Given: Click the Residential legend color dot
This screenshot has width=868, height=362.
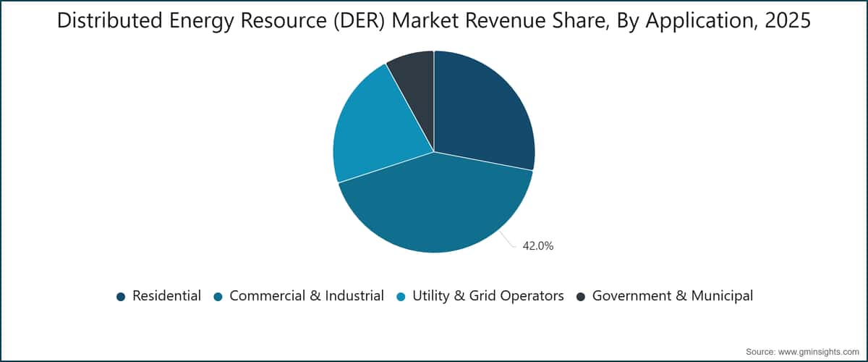Looking at the screenshot, I should pyautogui.click(x=121, y=296).
